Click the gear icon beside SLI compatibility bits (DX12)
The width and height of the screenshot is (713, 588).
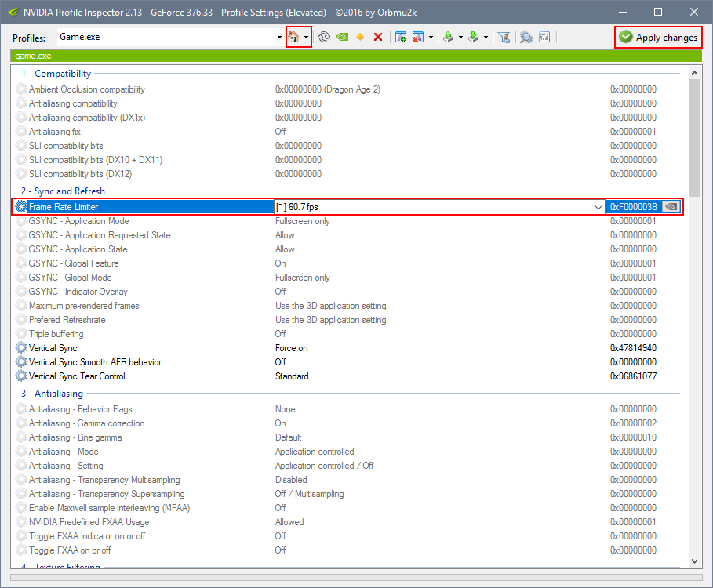pos(21,174)
